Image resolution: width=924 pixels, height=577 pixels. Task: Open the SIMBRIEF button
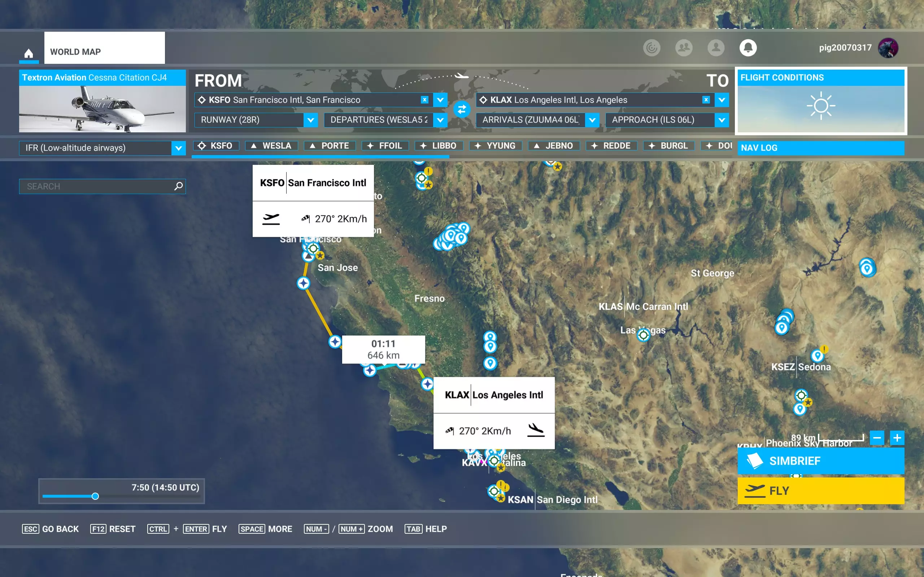pyautogui.click(x=820, y=461)
